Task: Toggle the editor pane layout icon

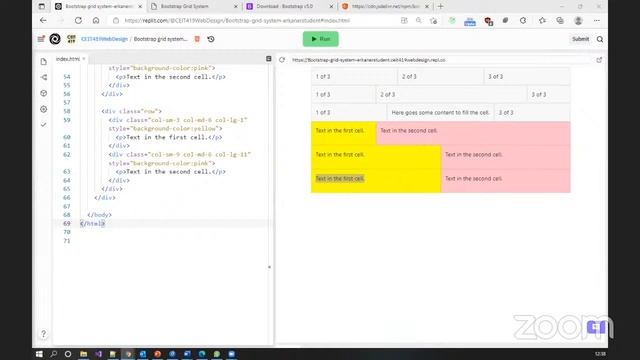Action: coord(269,59)
